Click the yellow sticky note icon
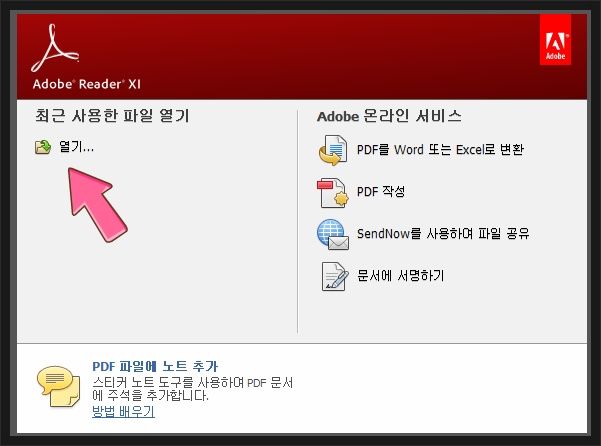Image resolution: width=601 pixels, height=446 pixels. 58,386
